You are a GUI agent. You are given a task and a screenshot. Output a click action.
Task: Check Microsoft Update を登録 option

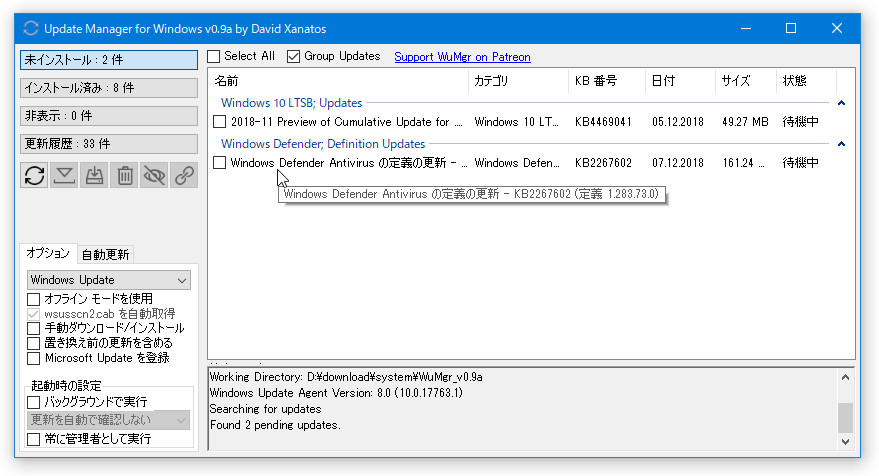pos(34,358)
